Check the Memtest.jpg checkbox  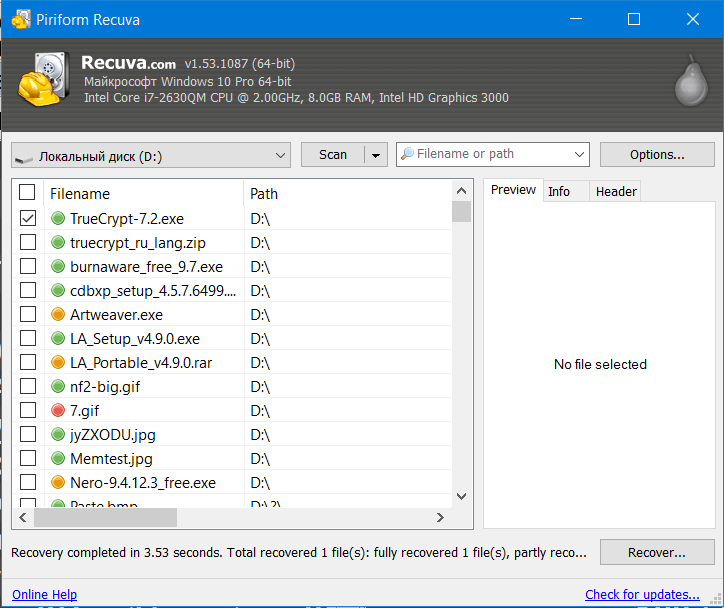28,458
